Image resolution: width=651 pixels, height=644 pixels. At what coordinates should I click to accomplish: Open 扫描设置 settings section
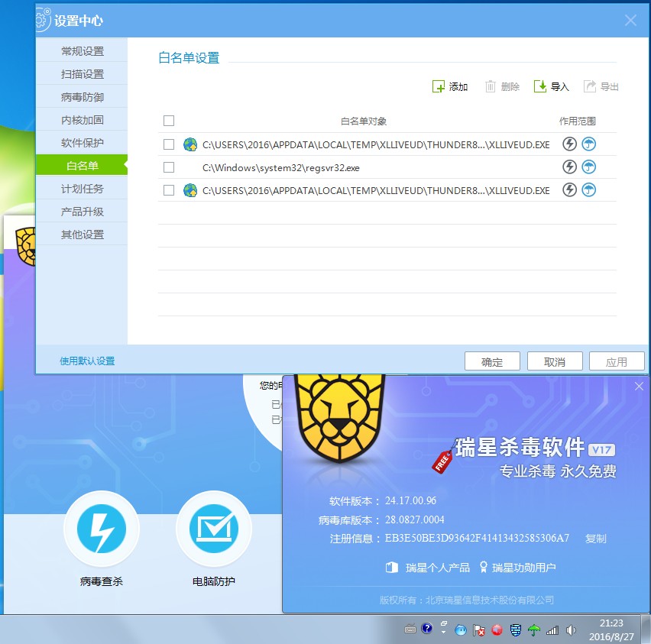(82, 74)
